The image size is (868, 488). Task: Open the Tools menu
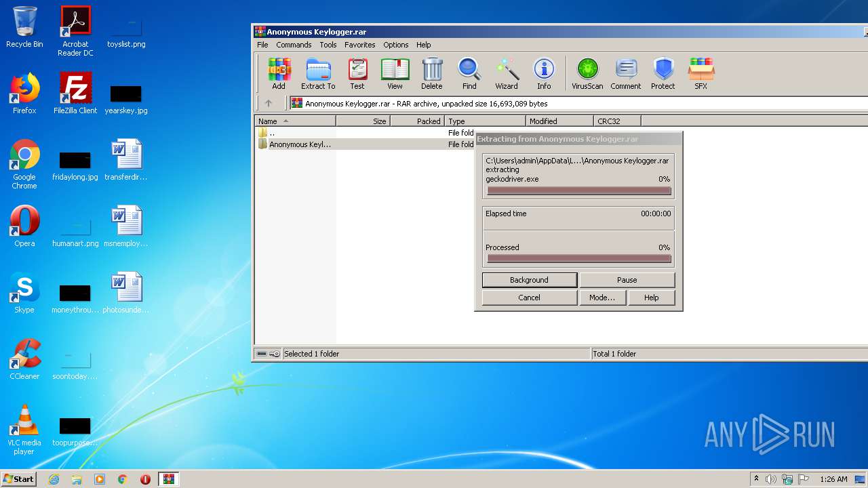[328, 45]
